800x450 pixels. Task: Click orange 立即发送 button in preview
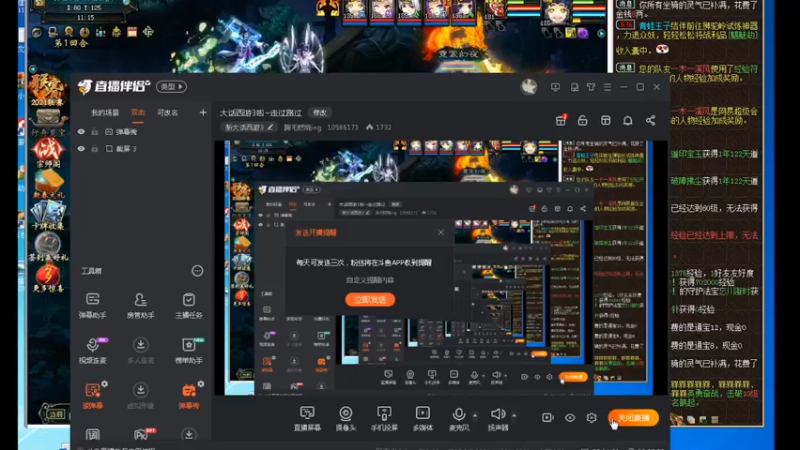(370, 299)
